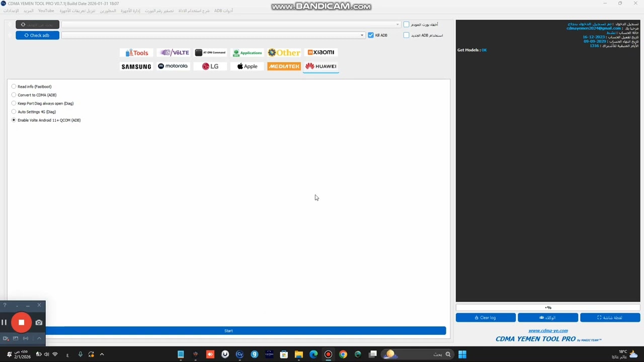Open the Other category
The width and height of the screenshot is (644, 362).
point(284,53)
